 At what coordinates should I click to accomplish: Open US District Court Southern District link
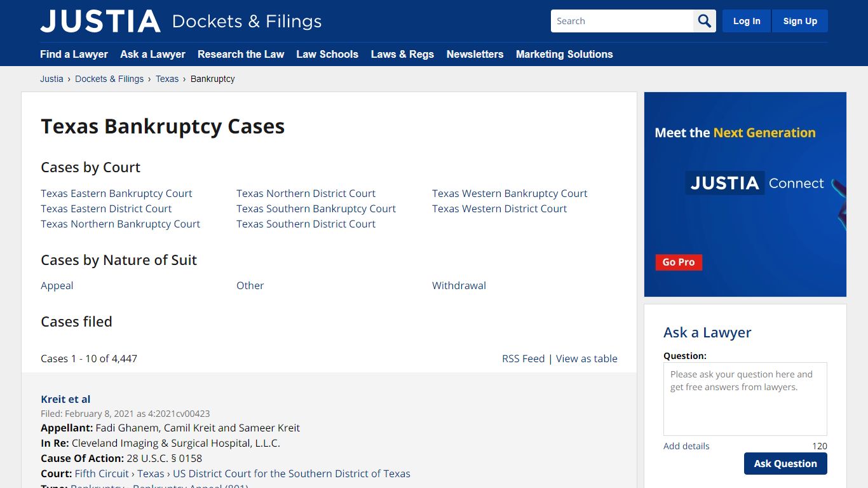coord(292,473)
